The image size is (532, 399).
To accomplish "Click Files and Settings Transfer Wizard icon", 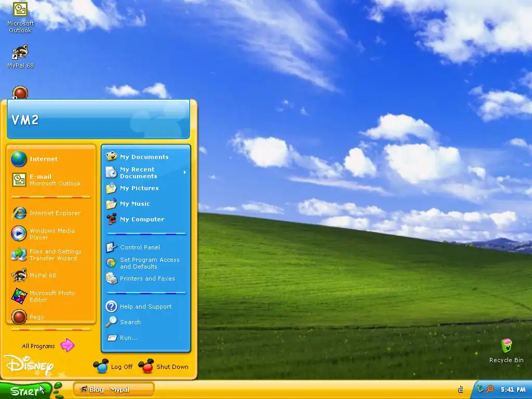I will point(19,255).
